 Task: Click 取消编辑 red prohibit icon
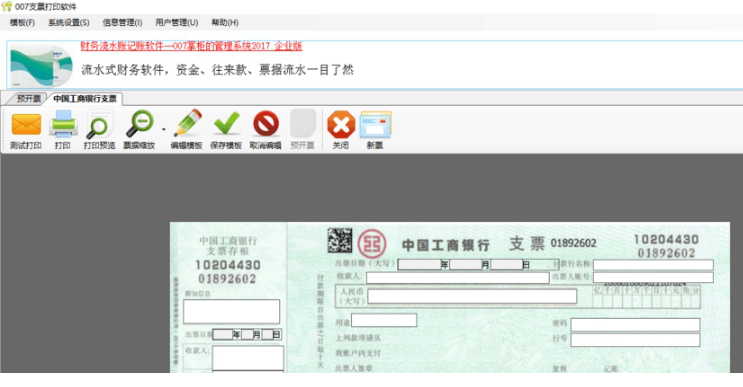point(266,124)
